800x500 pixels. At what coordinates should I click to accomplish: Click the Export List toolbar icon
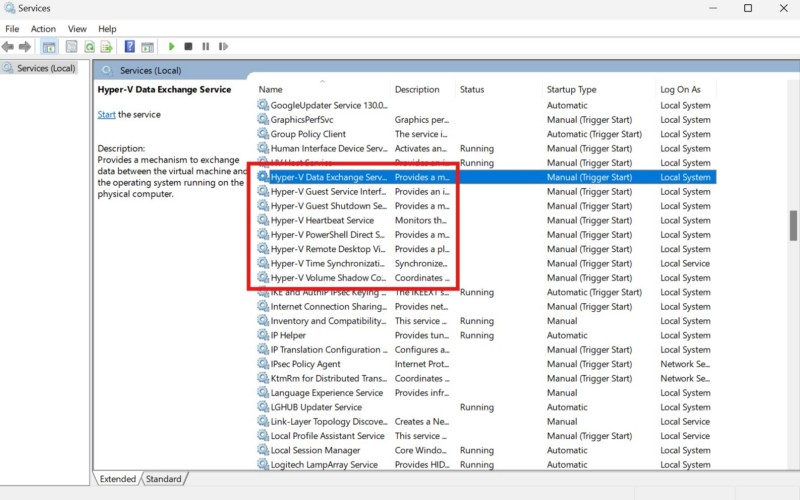pos(106,46)
